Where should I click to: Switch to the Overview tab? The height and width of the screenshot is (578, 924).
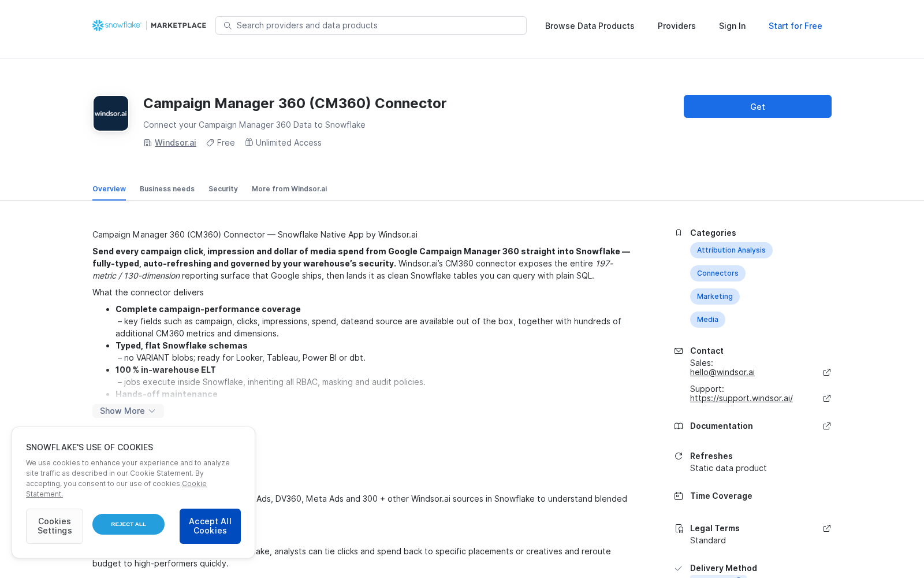[x=109, y=189]
